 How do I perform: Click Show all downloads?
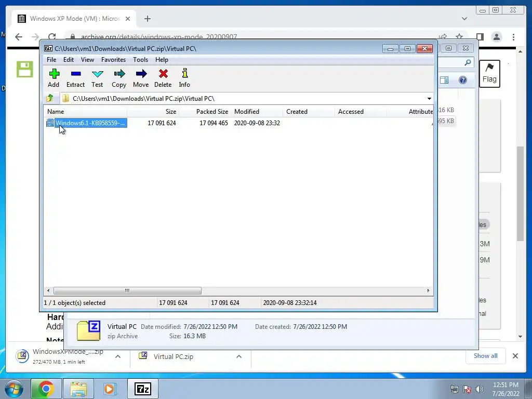point(486,356)
